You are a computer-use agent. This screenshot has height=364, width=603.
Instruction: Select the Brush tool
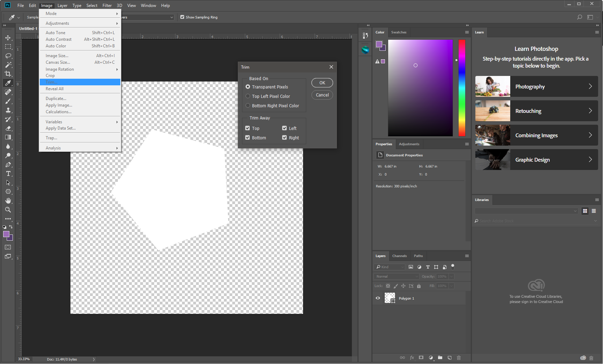click(x=8, y=101)
